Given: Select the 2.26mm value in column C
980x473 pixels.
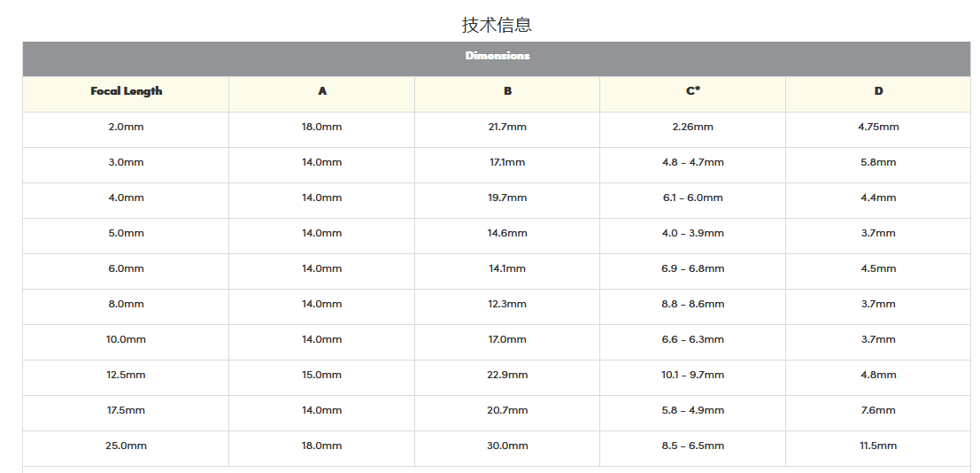Looking at the screenshot, I should pos(692,127).
